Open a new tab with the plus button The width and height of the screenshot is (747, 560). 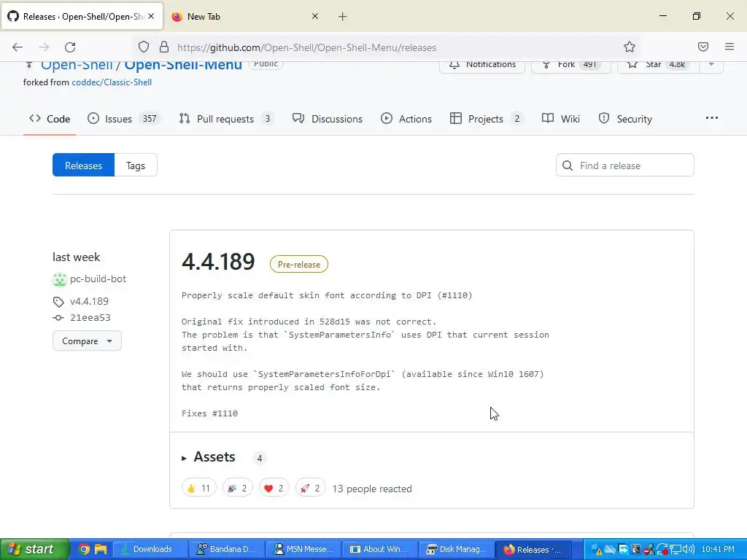click(x=343, y=17)
